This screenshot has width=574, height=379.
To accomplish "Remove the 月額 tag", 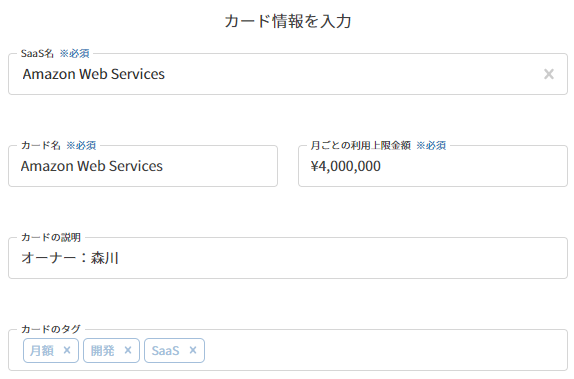I will click(67, 350).
